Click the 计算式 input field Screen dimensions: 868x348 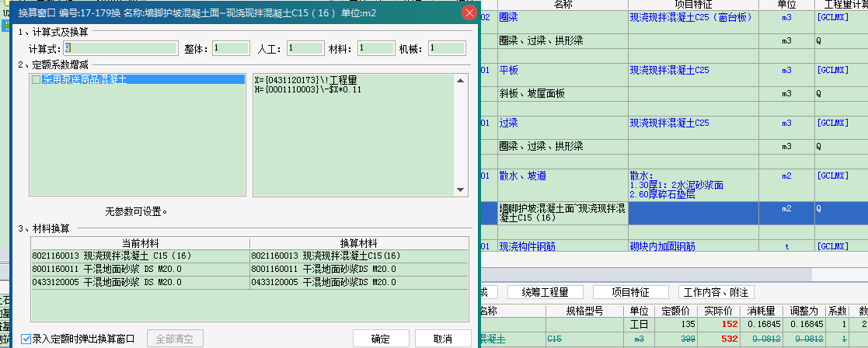(x=121, y=49)
